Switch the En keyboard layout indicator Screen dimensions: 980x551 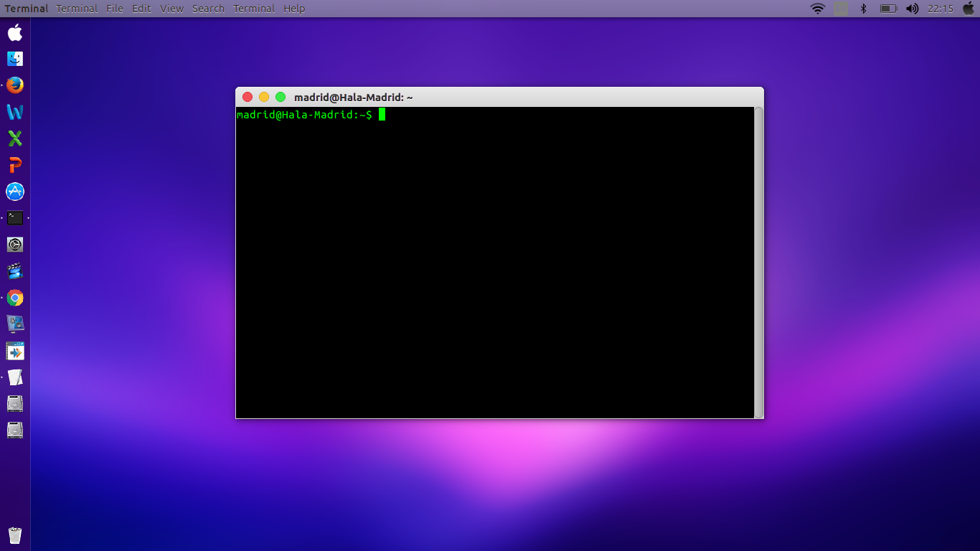(x=839, y=8)
